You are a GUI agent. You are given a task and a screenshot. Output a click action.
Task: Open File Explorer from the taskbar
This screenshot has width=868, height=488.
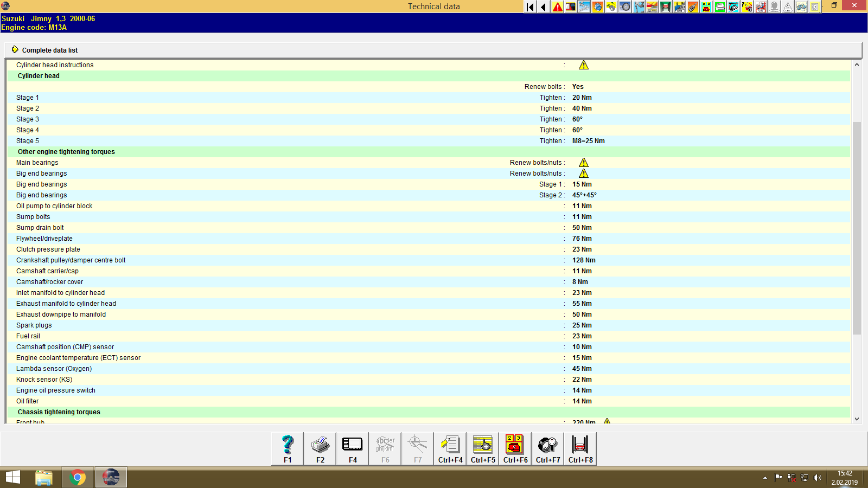tap(44, 477)
